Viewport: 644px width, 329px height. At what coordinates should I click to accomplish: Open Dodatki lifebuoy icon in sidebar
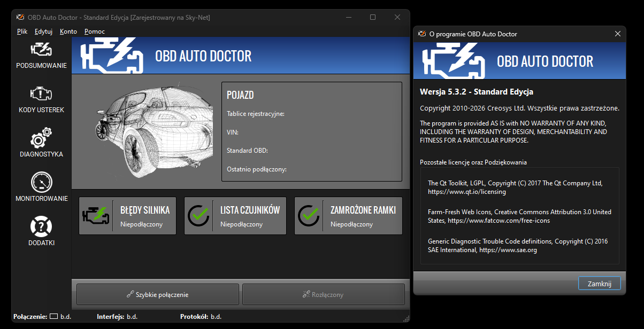point(42,226)
